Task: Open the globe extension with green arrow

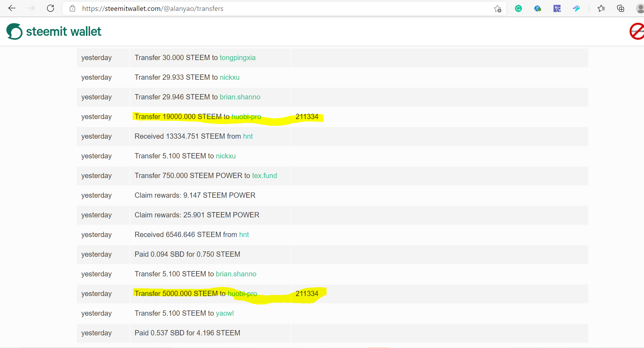Action: (x=538, y=8)
